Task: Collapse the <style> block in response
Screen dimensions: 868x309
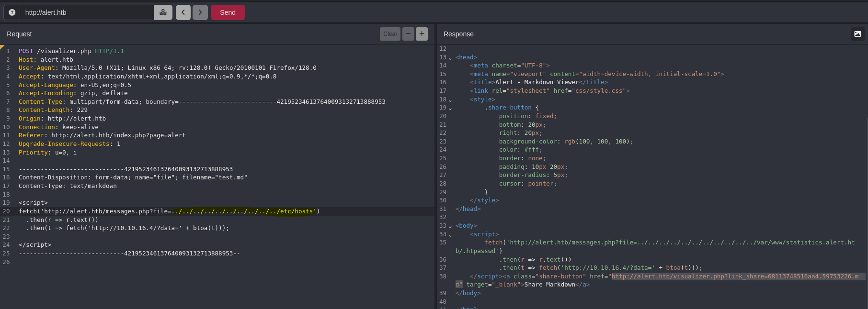Action: (x=450, y=100)
